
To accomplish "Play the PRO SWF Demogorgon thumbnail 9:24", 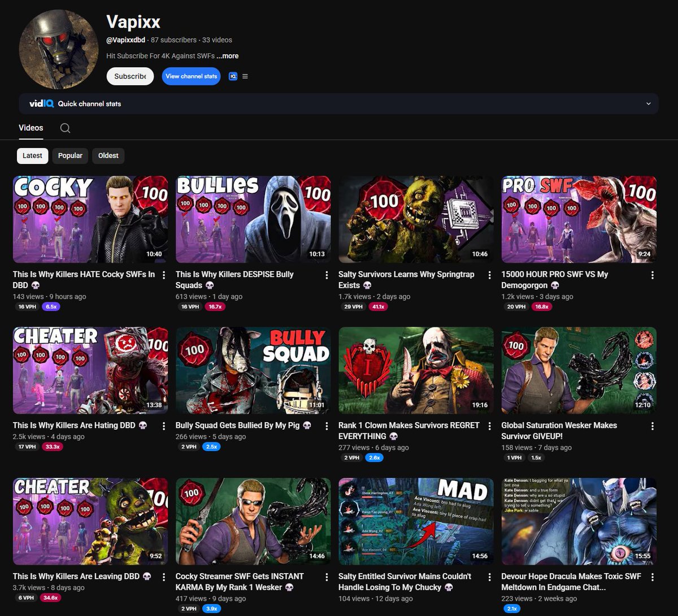I will [x=579, y=219].
